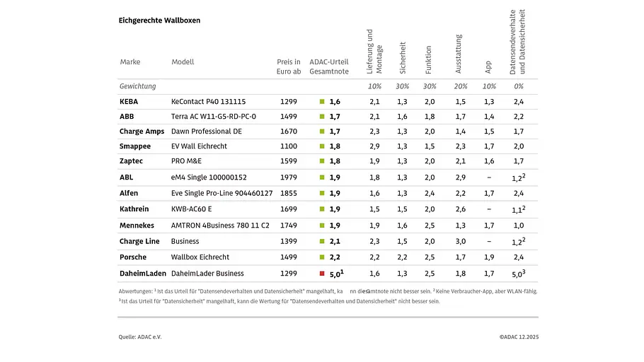Click the rotated 'App' column header
This screenshot has width=644, height=362.
point(488,67)
